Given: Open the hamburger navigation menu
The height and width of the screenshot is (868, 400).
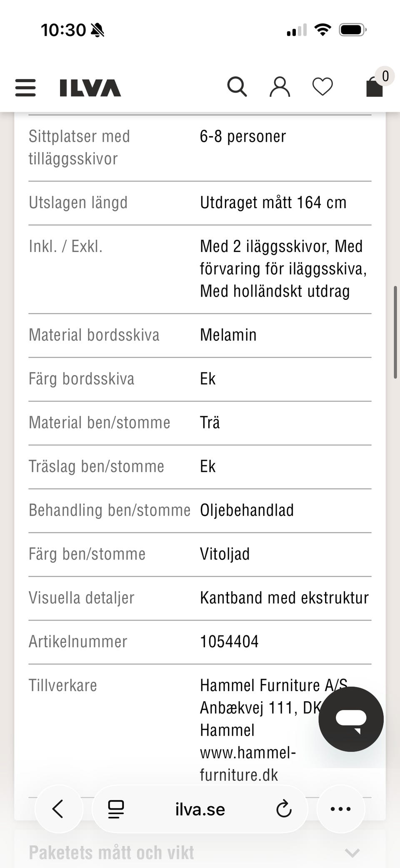Looking at the screenshot, I should 25,88.
